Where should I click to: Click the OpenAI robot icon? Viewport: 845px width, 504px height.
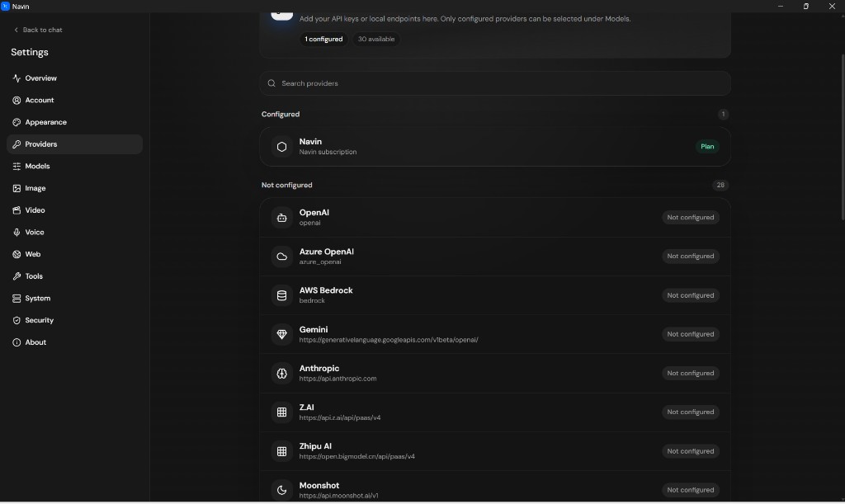point(282,218)
